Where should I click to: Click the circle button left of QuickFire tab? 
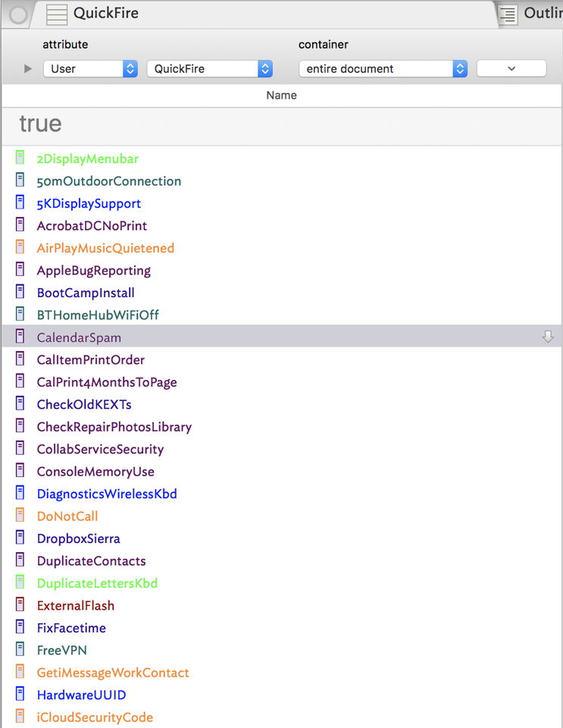click(18, 14)
